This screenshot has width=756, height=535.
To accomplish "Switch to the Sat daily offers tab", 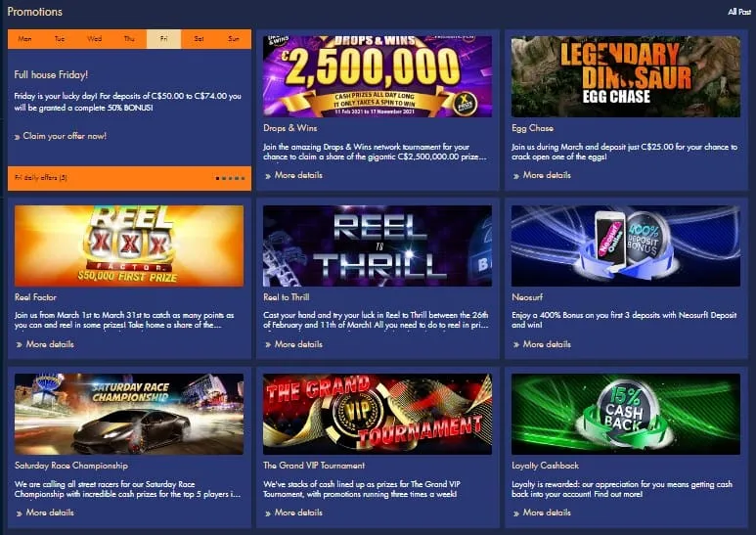I will coord(199,38).
